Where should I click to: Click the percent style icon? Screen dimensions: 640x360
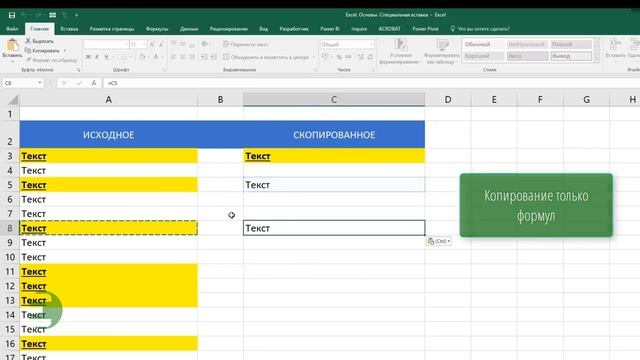click(x=339, y=57)
